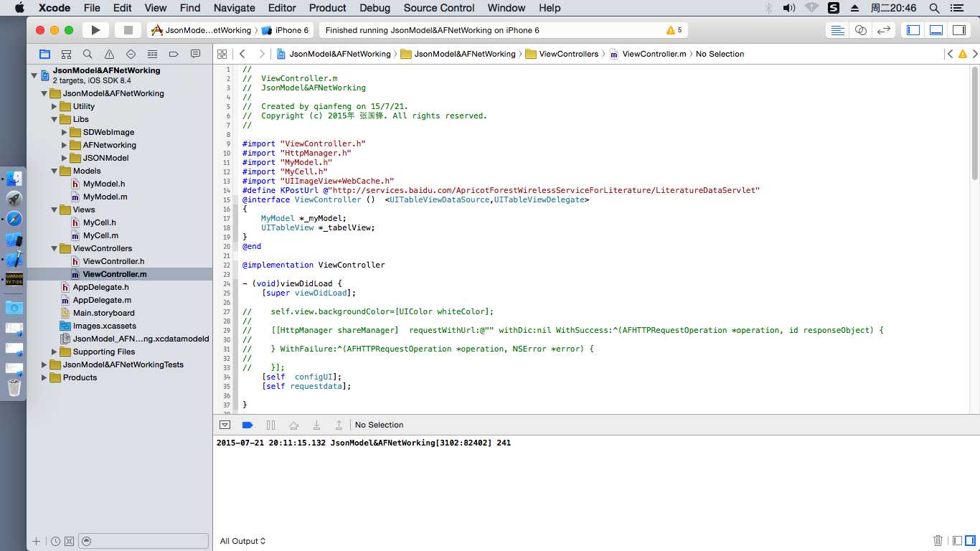Open the Project navigator folder icon

[x=44, y=54]
